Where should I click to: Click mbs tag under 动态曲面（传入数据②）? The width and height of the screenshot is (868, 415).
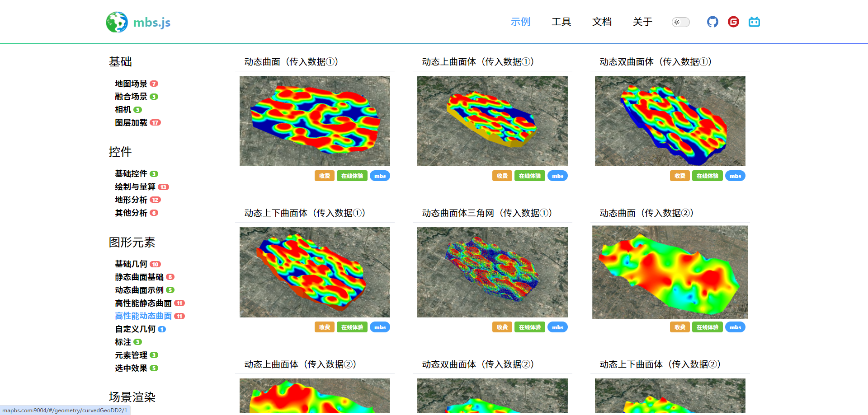tap(736, 327)
